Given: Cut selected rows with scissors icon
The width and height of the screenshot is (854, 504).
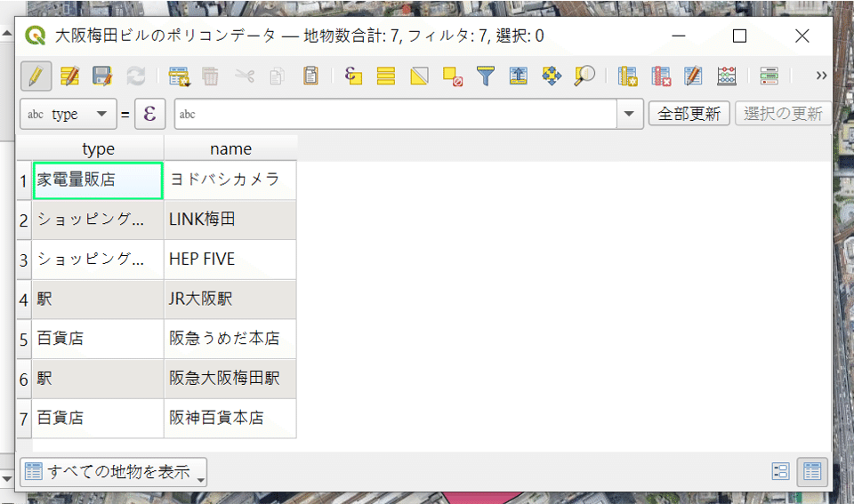Looking at the screenshot, I should point(245,76).
